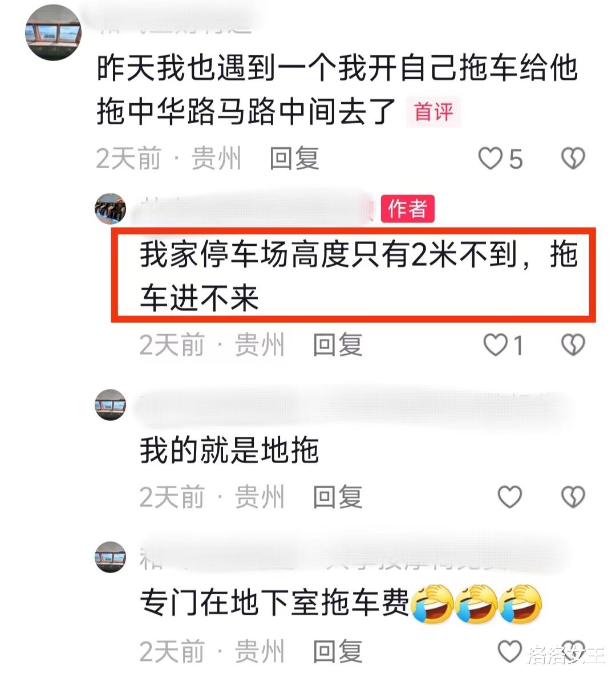Reply to the author's 拖车进不来 comment
This screenshot has height=678, width=616.
coord(338,345)
